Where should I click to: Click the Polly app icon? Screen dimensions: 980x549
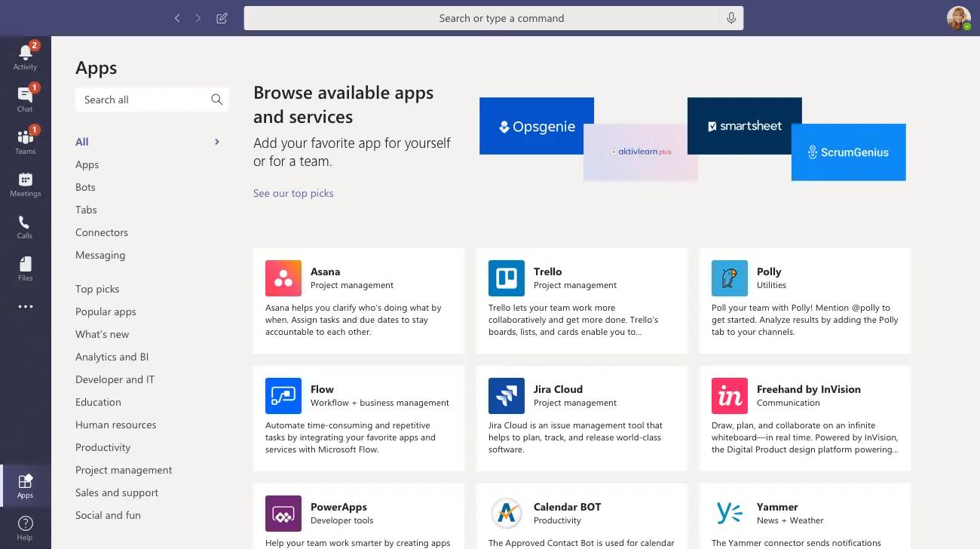coord(729,278)
